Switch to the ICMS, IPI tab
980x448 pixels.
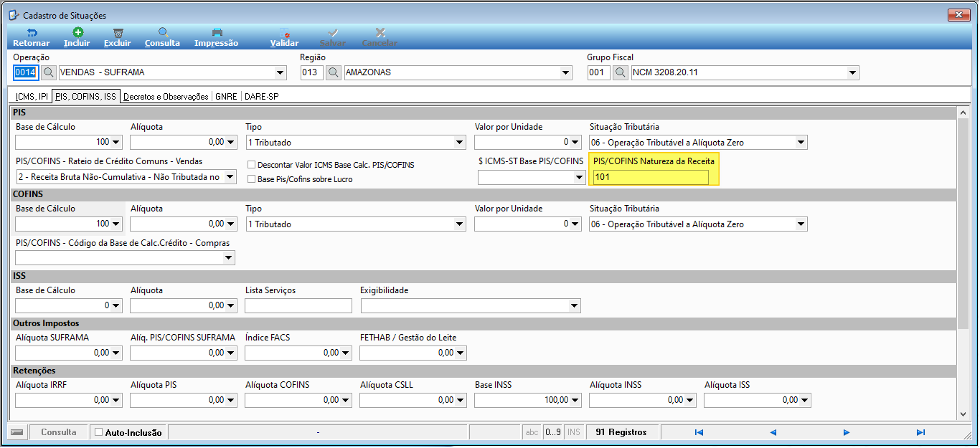pos(32,96)
